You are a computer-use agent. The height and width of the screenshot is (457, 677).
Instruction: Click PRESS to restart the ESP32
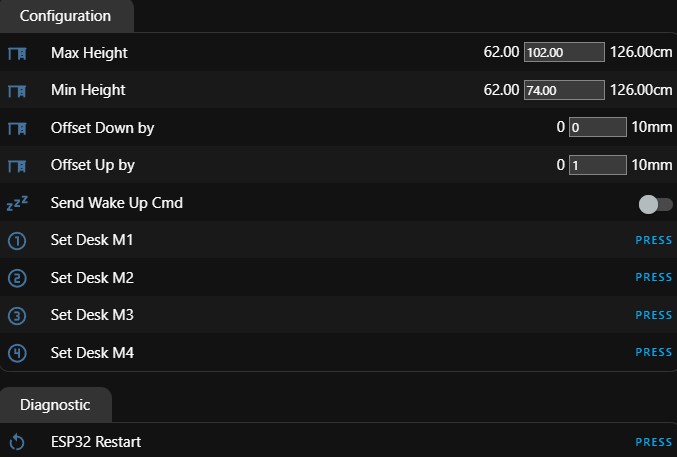click(654, 442)
